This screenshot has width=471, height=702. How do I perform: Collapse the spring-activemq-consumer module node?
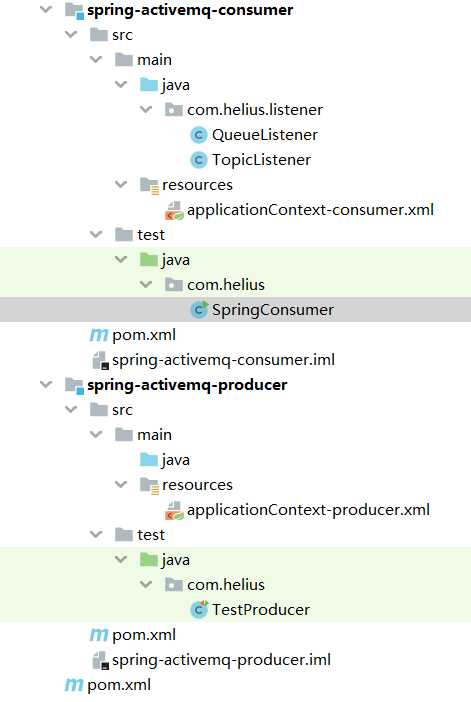(46, 9)
